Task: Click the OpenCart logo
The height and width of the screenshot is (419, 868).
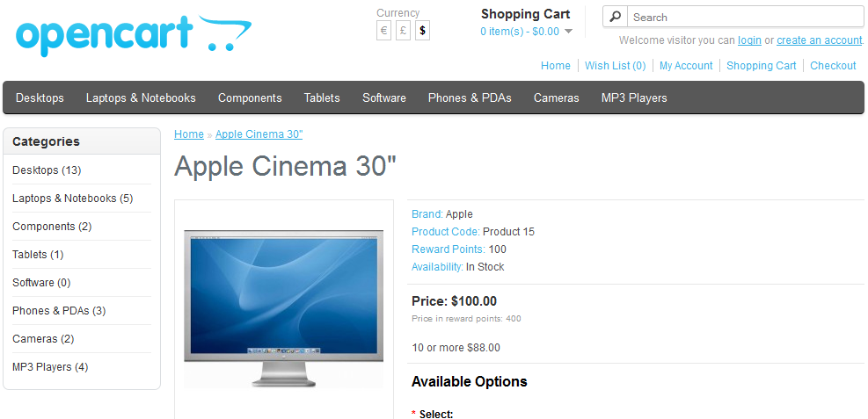Action: (x=134, y=35)
